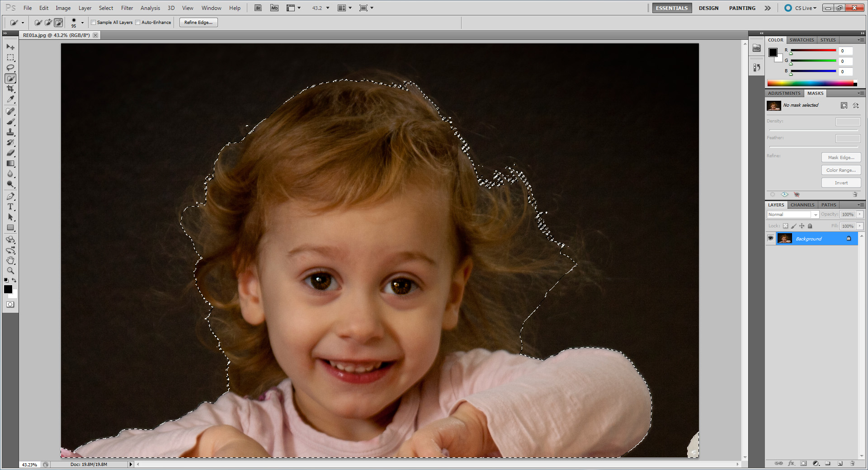Launch Mini Bridge from the menu bar
The width and height of the screenshot is (868, 470).
pos(274,8)
